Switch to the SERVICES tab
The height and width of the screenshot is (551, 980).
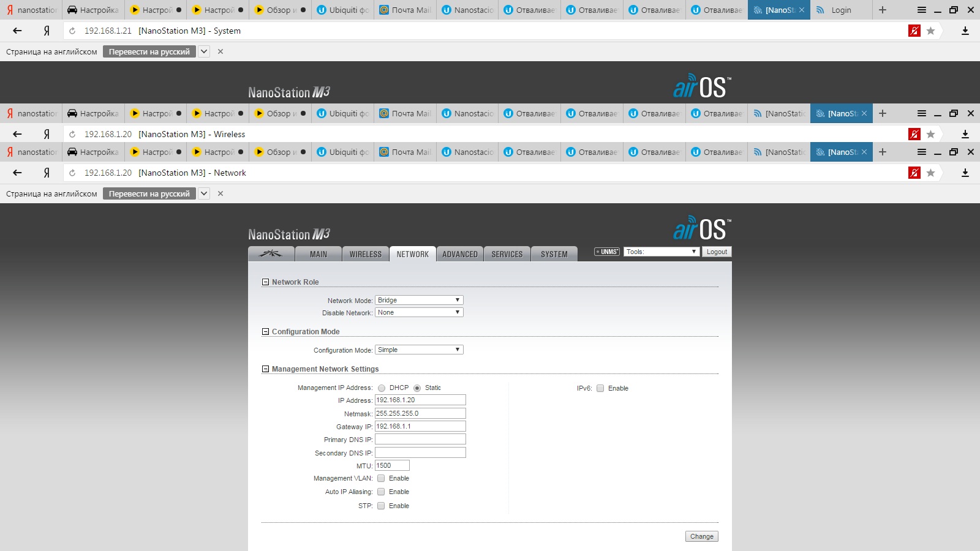point(507,254)
